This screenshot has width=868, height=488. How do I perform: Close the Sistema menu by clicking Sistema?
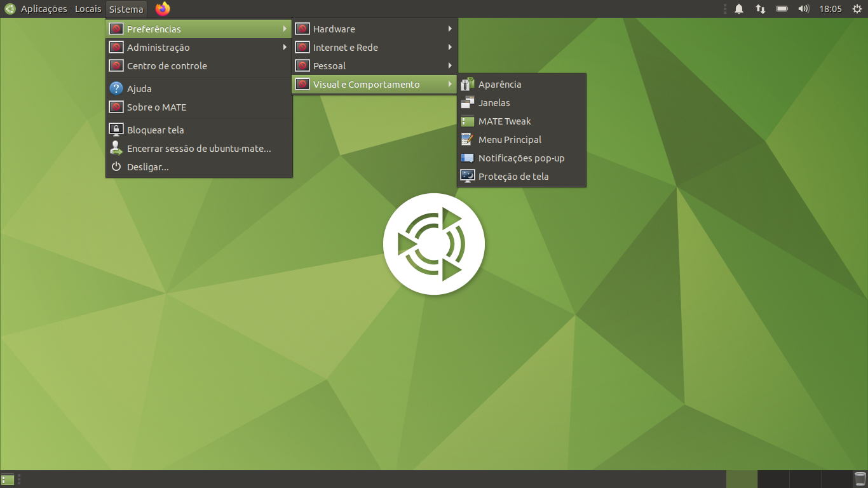tap(126, 9)
